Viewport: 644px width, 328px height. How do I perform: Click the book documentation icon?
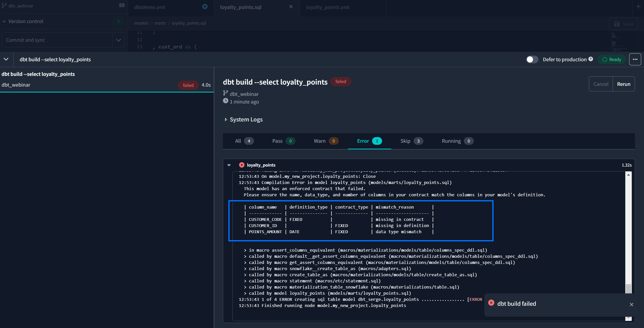pos(122,5)
